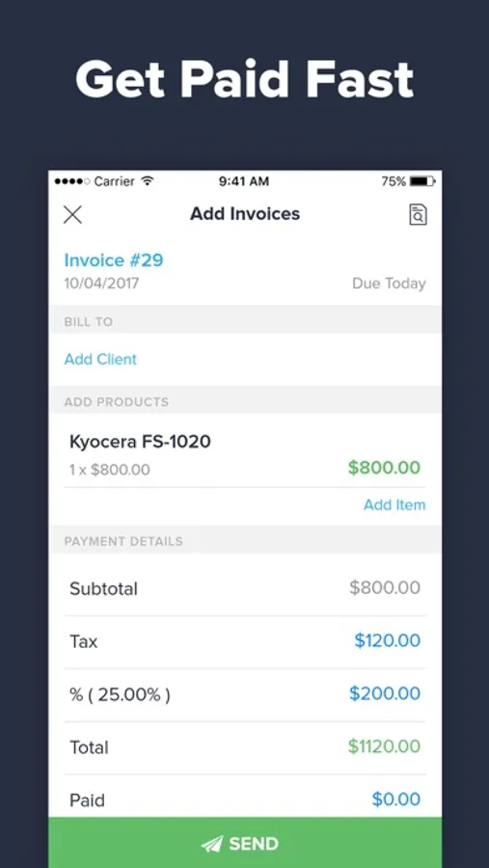Tap the Add Invoices title
Image resolution: width=489 pixels, height=868 pixels.
245,214
